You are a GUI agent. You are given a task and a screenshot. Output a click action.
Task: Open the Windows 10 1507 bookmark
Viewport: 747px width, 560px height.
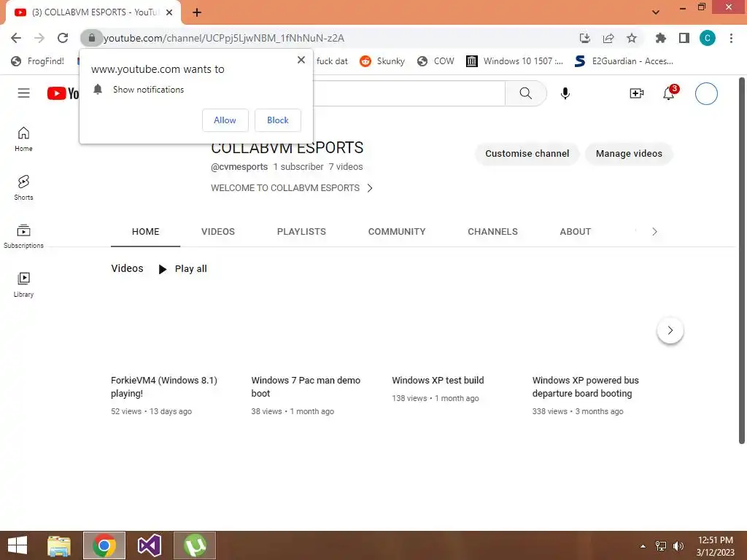(514, 61)
